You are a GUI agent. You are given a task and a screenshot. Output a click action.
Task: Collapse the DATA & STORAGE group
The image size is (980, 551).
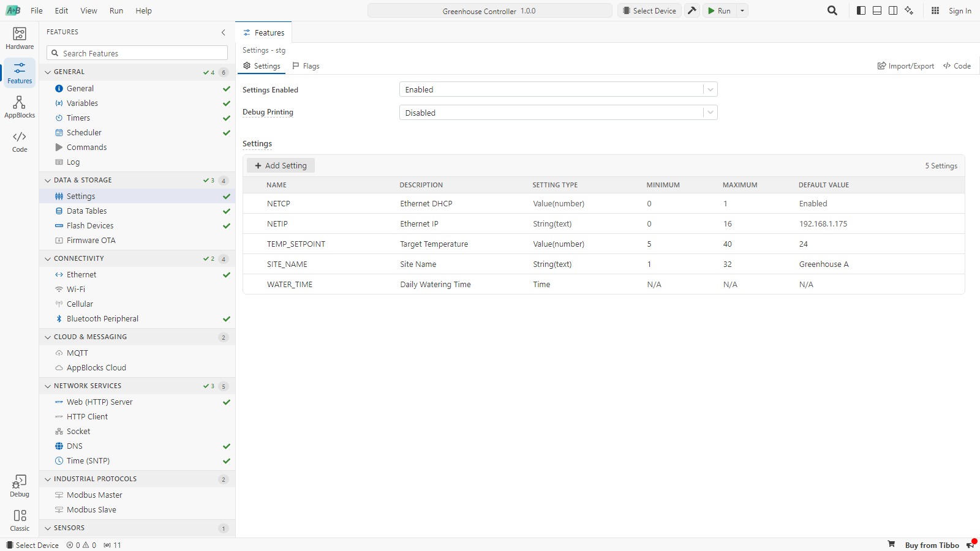pyautogui.click(x=137, y=181)
